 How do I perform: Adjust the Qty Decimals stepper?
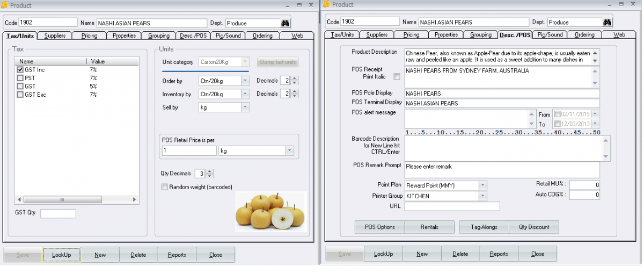click(210, 174)
